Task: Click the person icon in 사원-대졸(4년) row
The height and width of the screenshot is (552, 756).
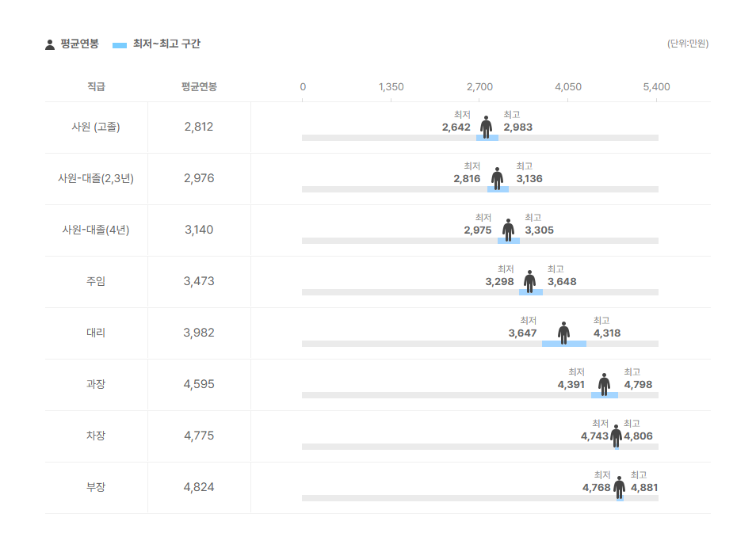Action: point(508,230)
